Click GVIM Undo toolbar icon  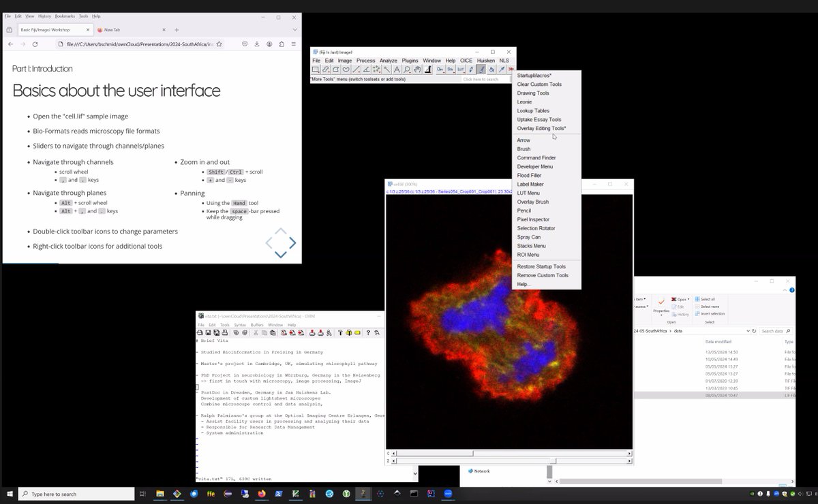coord(236,332)
